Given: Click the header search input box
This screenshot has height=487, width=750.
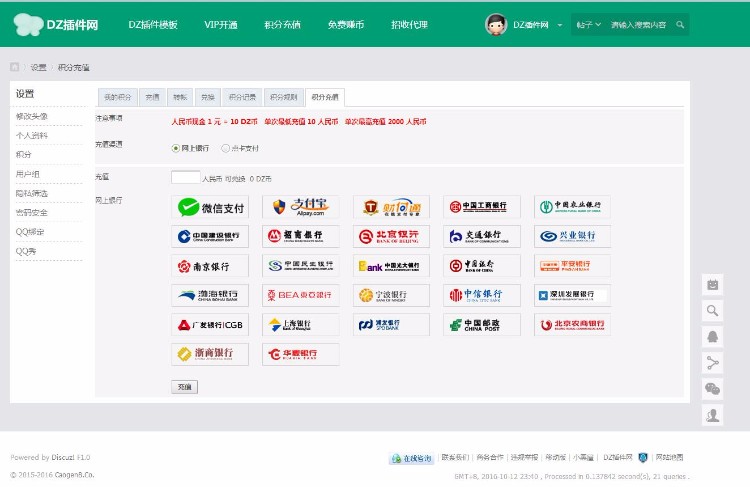Looking at the screenshot, I should pyautogui.click(x=639, y=25).
